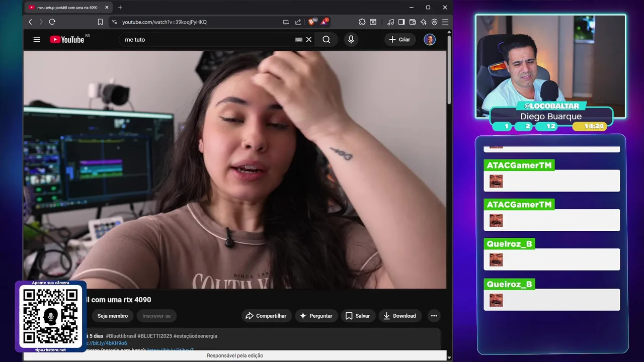Close the 'meu setup portátil' tab
The width and height of the screenshot is (644, 362).
click(107, 8)
